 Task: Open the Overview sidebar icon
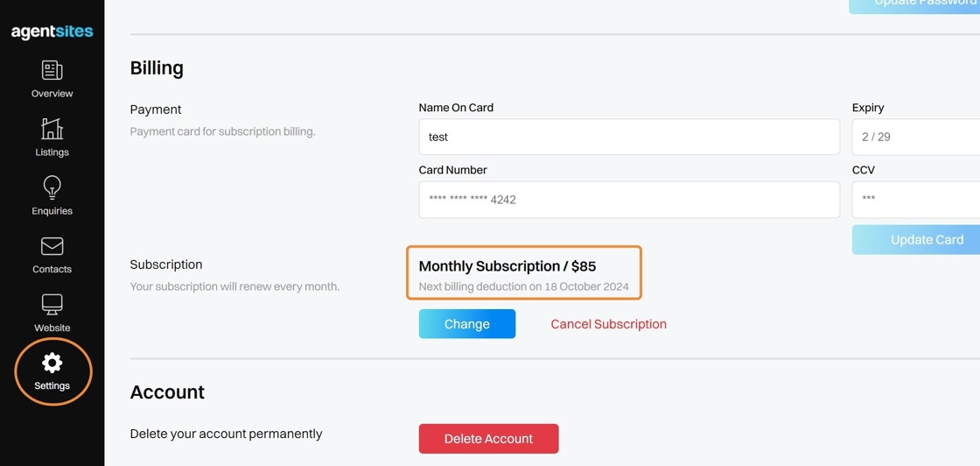(x=52, y=70)
